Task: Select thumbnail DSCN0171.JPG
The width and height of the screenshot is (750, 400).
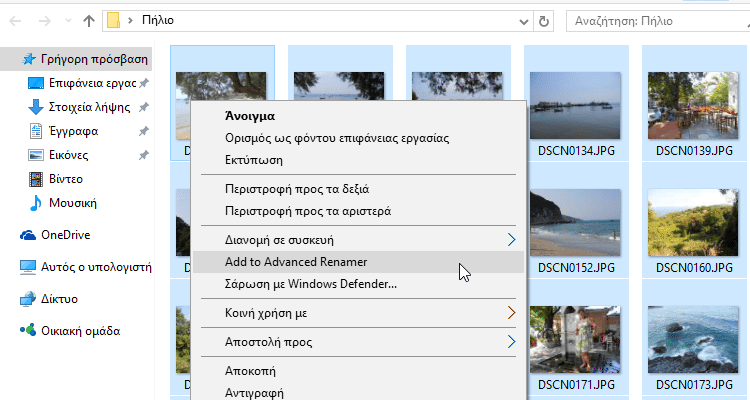Action: pos(575,339)
